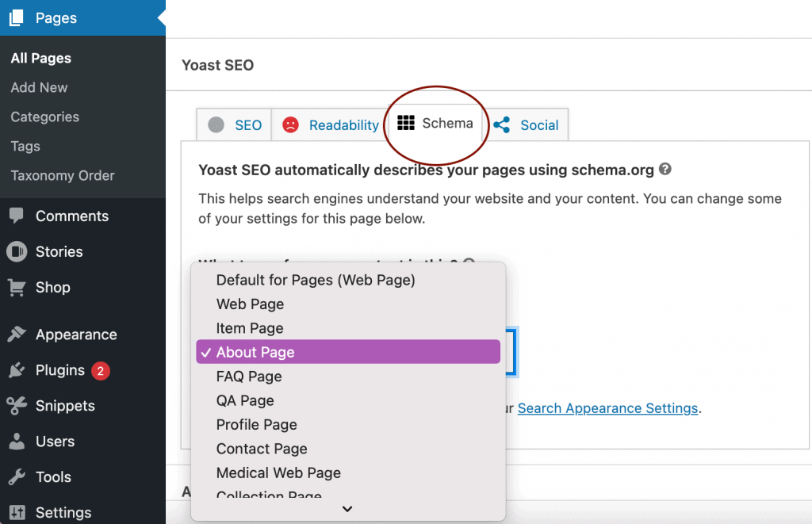The height and width of the screenshot is (524, 812).
Task: Pick 'QA Page' from the list
Action: 348,401
